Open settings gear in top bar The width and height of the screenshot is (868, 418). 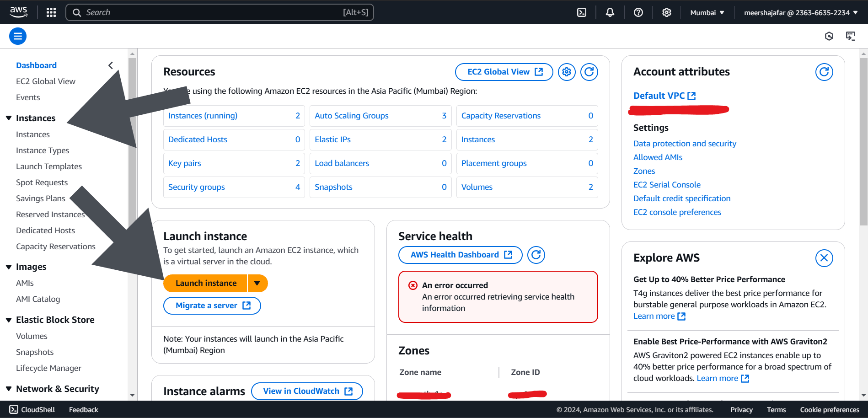(667, 12)
